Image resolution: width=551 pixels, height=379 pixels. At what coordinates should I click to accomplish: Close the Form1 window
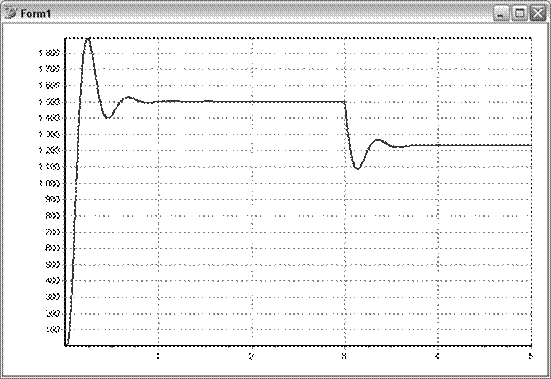coord(538,14)
